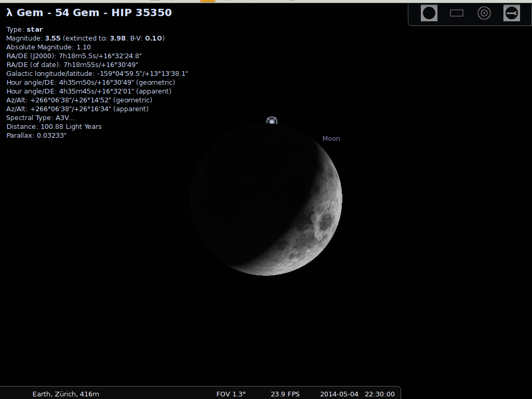Click the Az/Alt apparent coordinates line
Viewport: 532px width, 399px height.
point(77,109)
